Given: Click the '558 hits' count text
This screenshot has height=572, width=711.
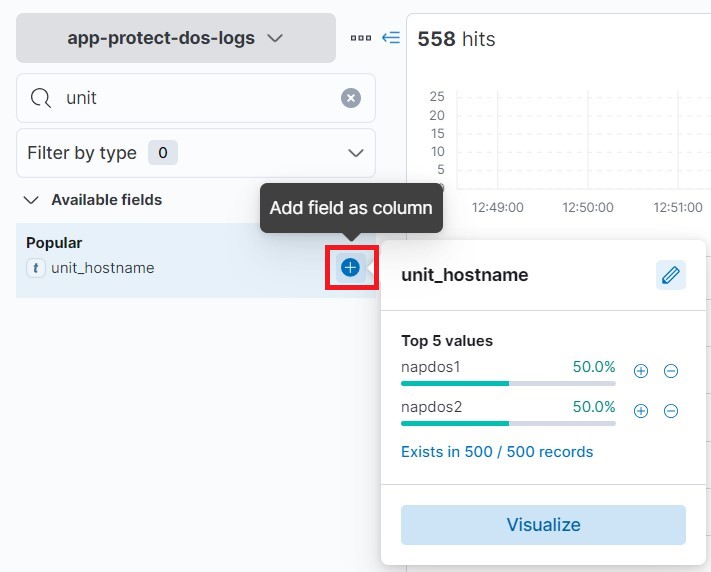Looking at the screenshot, I should coord(456,39).
